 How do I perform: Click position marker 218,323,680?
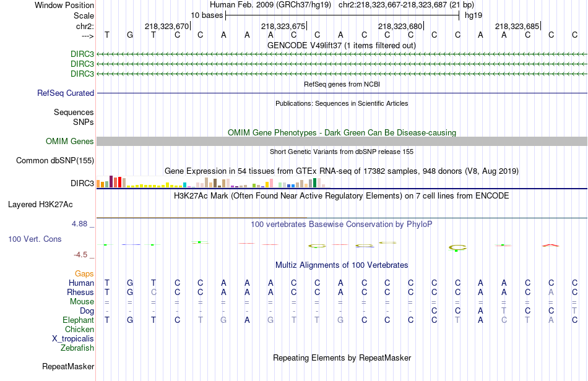[x=400, y=26]
